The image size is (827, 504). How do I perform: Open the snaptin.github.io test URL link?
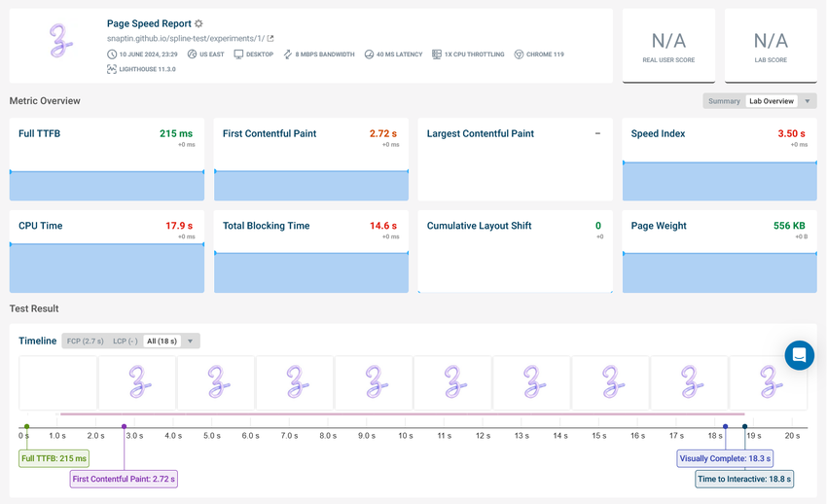click(185, 39)
